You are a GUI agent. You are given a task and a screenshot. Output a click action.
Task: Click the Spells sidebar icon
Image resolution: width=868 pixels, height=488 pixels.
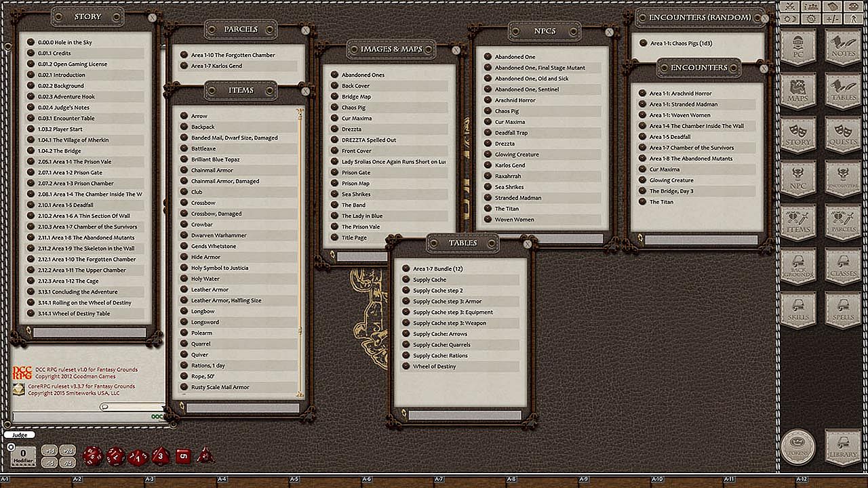[843, 310]
